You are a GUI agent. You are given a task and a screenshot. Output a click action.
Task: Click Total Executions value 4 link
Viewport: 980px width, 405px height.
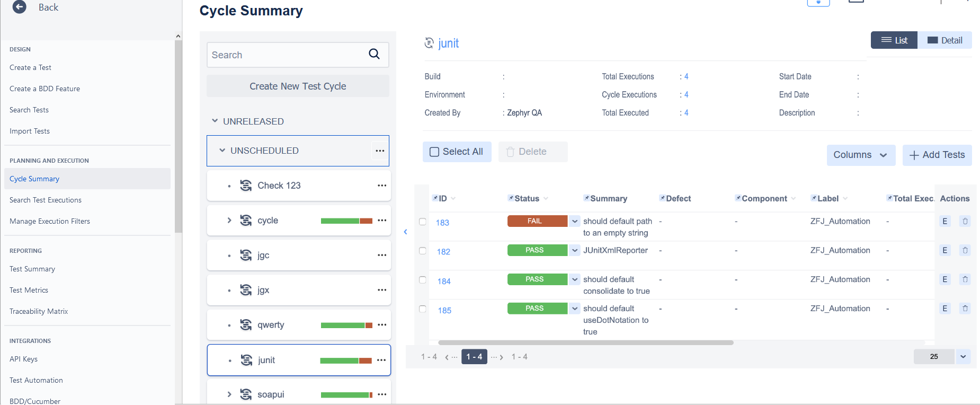tap(686, 76)
